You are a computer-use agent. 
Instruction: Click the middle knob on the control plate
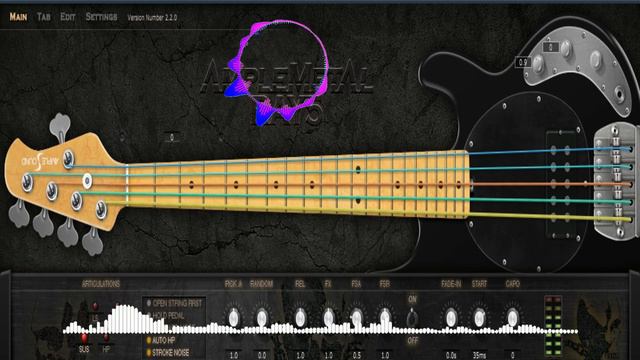click(x=566, y=50)
